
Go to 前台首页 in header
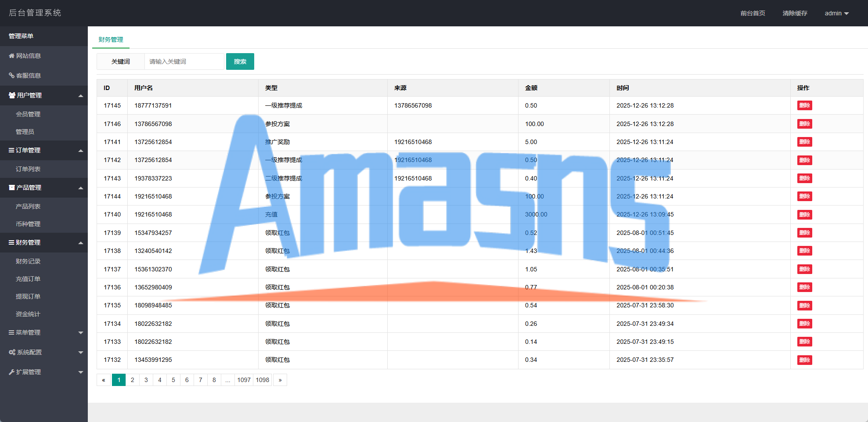[753, 13]
